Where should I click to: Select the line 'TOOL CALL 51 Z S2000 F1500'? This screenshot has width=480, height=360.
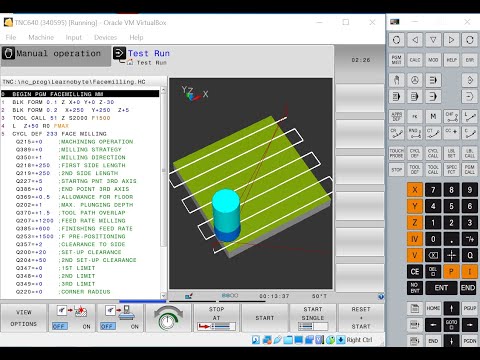point(61,118)
